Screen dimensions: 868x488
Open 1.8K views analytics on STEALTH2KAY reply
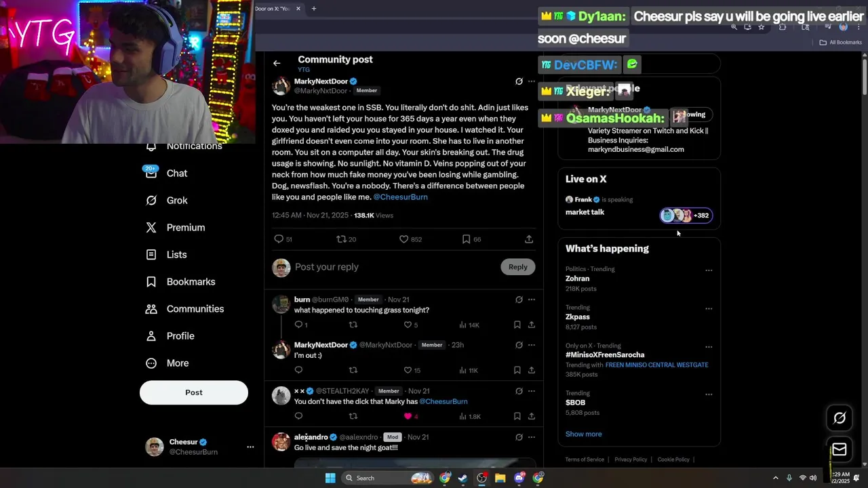point(469,416)
